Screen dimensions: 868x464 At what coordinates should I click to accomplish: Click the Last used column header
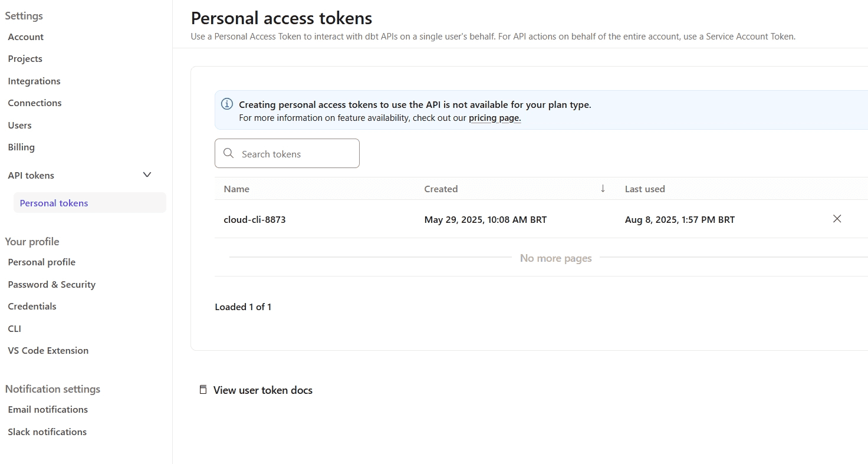(x=645, y=189)
